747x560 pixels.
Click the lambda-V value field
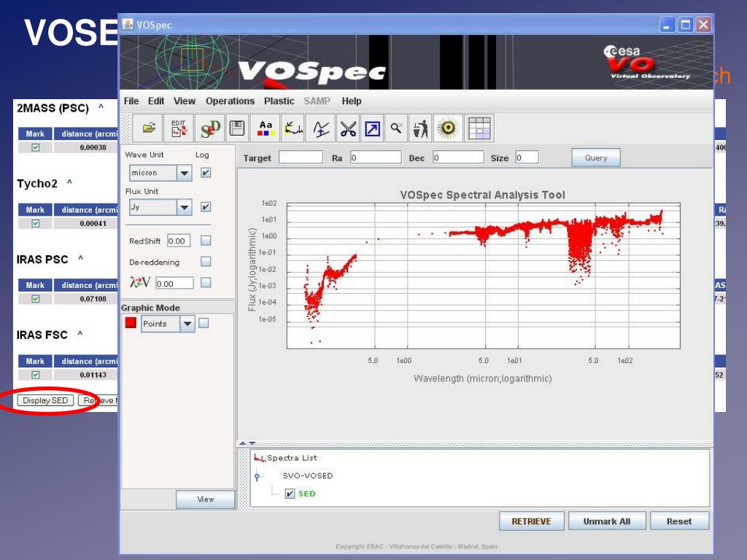tap(174, 284)
